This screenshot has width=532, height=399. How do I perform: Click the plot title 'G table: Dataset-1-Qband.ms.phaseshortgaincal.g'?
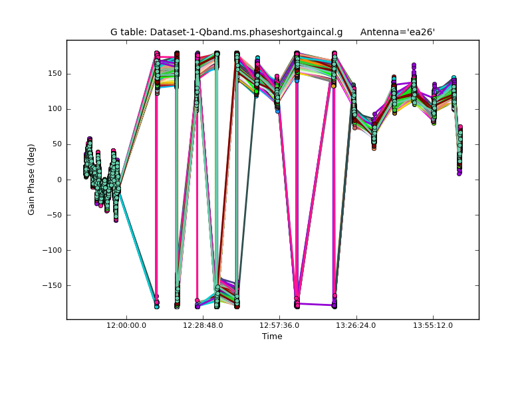(226, 32)
